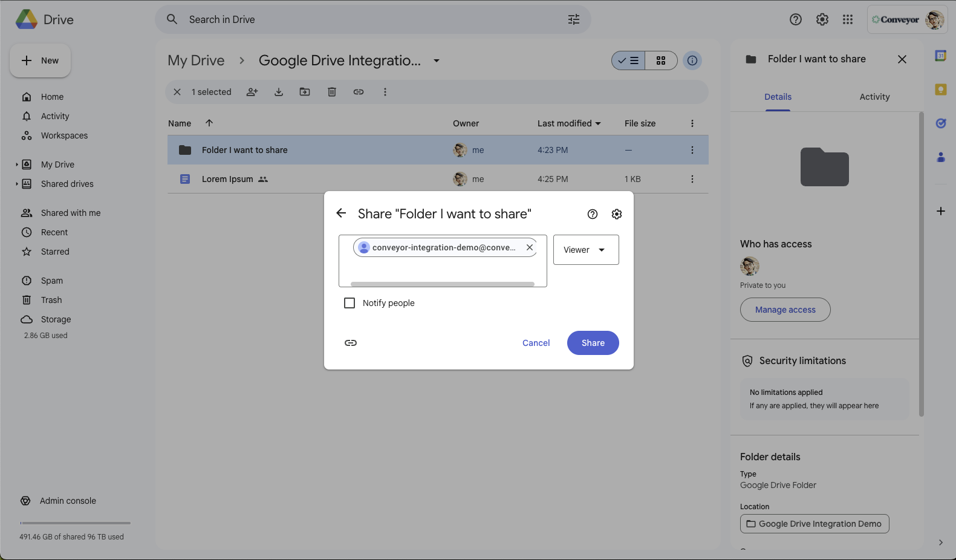Click the blue Share button
956x560 pixels.
coord(593,343)
